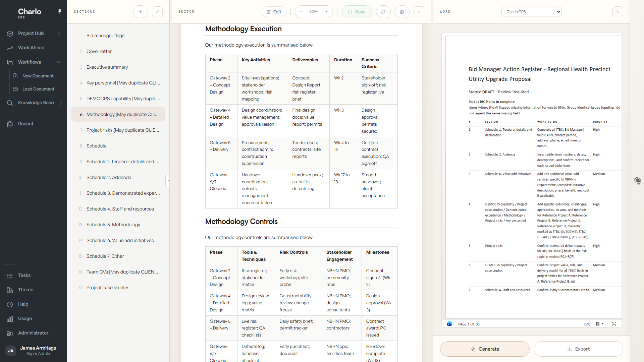
Task: Select Schedule 7. Other section
Action: (118, 256)
